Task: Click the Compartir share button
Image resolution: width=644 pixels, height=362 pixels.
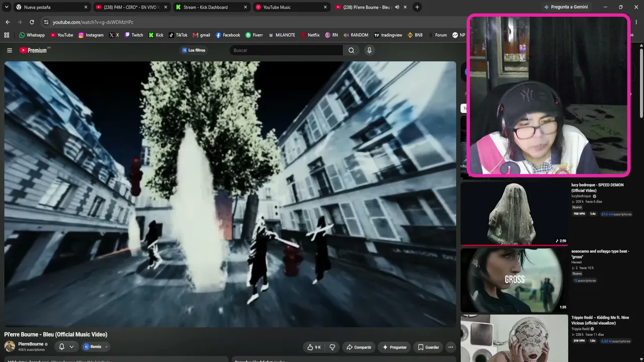Action: point(359,347)
